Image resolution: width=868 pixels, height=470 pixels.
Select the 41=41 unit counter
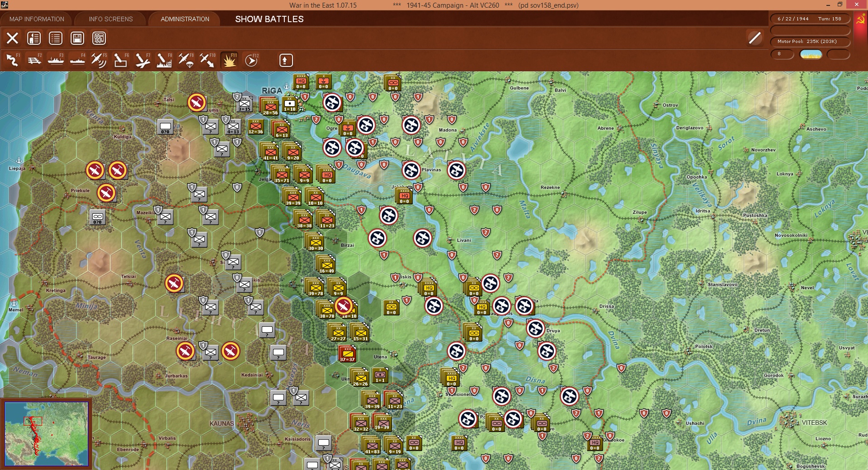(270, 152)
